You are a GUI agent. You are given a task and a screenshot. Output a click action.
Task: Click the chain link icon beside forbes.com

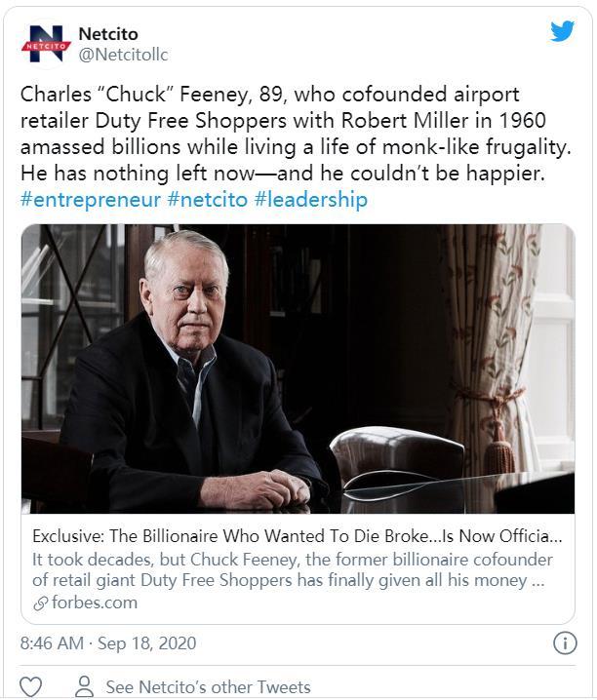(x=40, y=603)
